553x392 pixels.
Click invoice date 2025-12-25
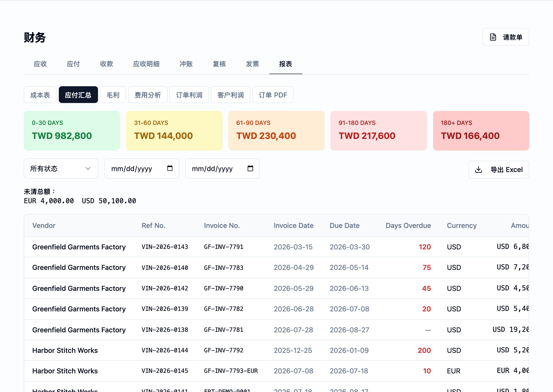click(293, 350)
